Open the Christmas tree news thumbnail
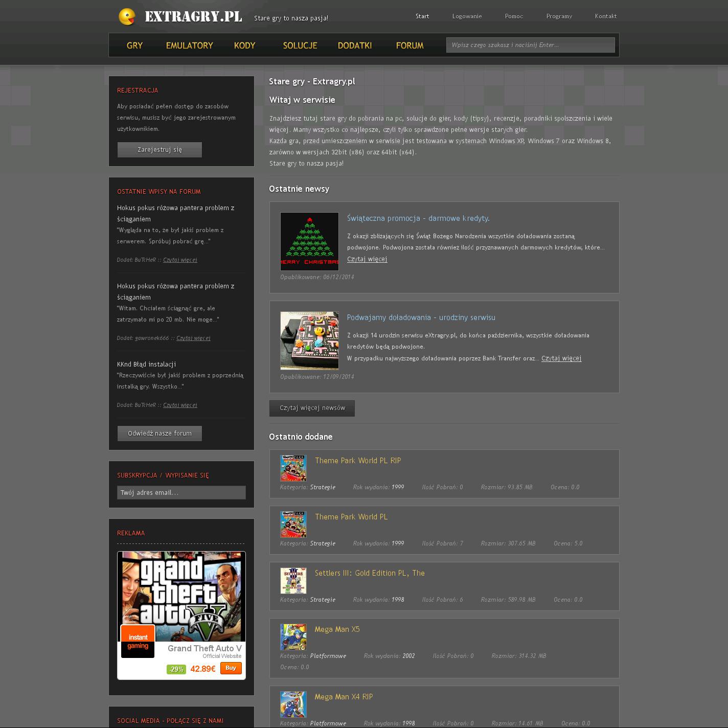728x728 pixels. coord(309,241)
